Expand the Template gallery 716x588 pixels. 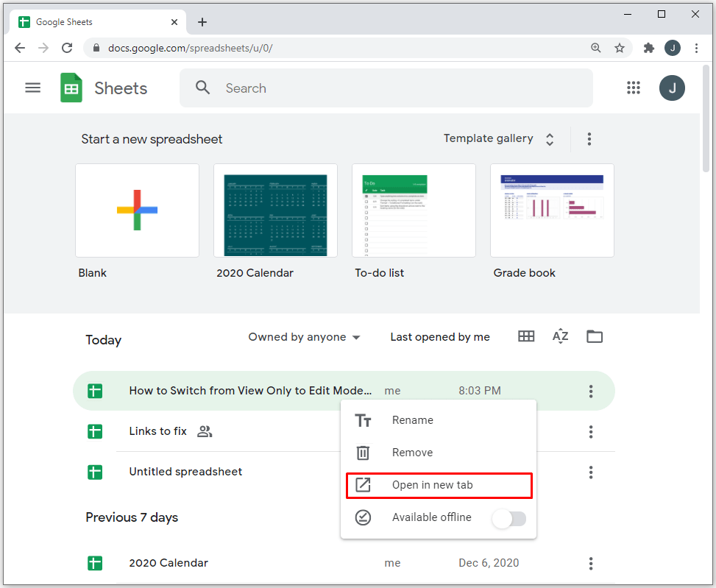click(x=498, y=138)
